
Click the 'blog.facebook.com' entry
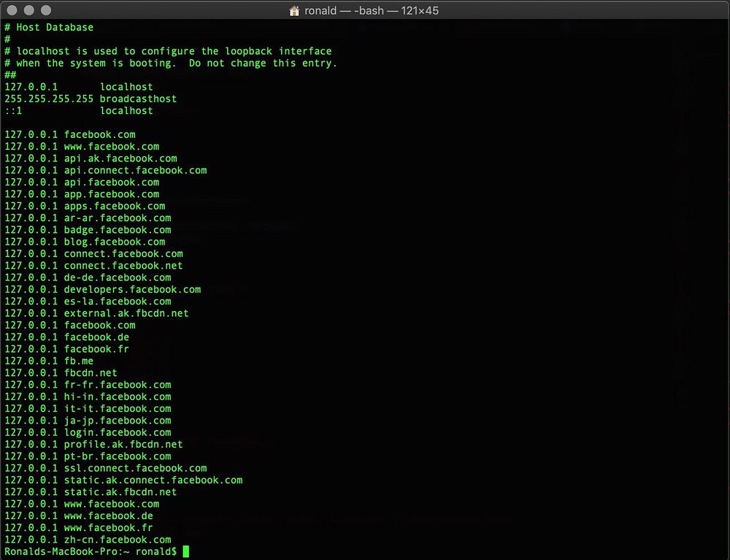pos(115,242)
